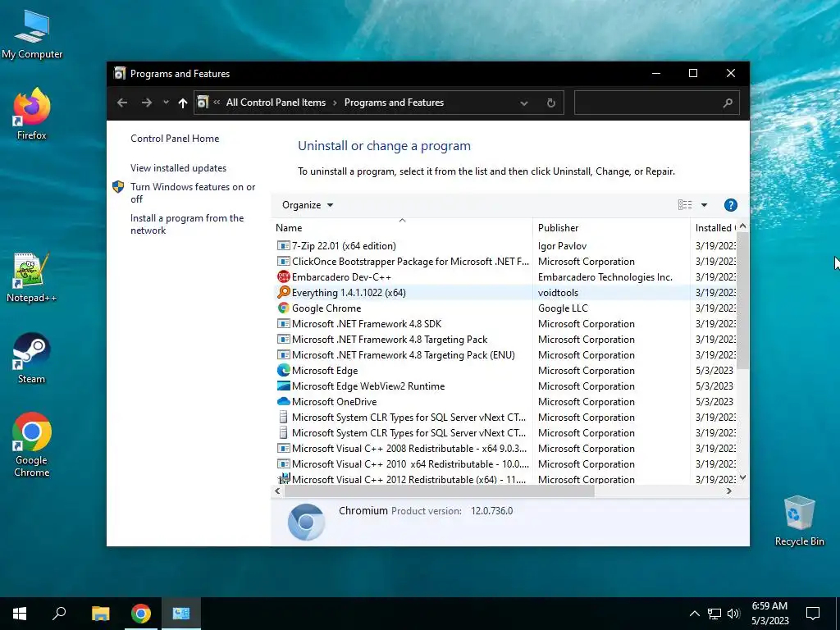Open the Windows Start menu
The width and height of the screenshot is (840, 630).
tap(20, 614)
